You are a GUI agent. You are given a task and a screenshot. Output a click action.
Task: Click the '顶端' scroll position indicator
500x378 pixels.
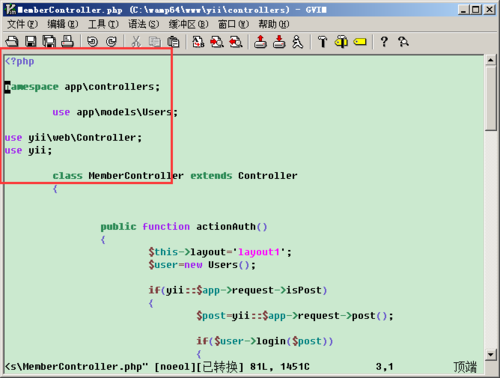coord(465,367)
